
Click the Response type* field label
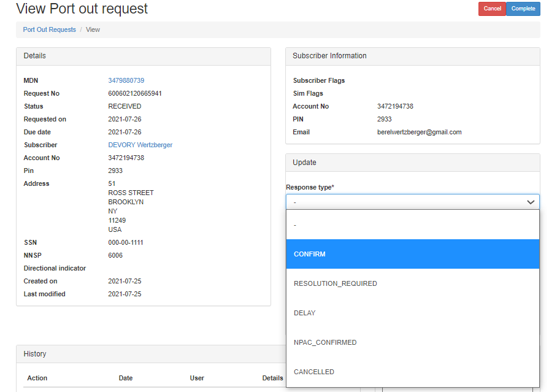(x=310, y=188)
